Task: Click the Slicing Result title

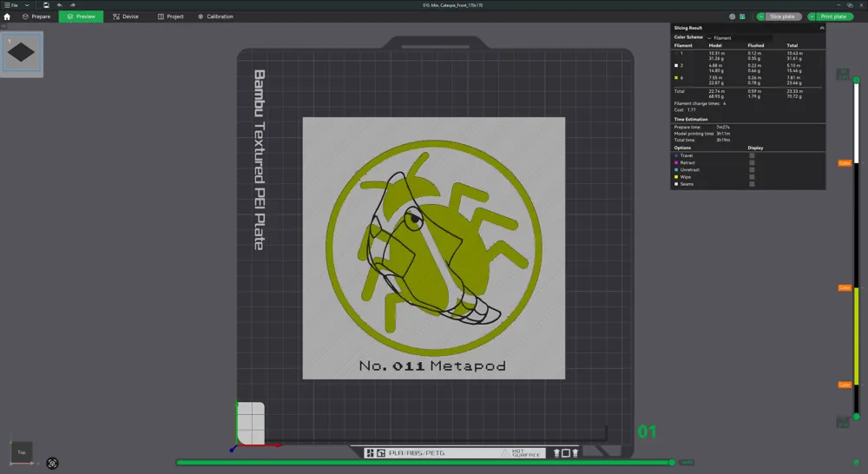Action: coord(688,28)
